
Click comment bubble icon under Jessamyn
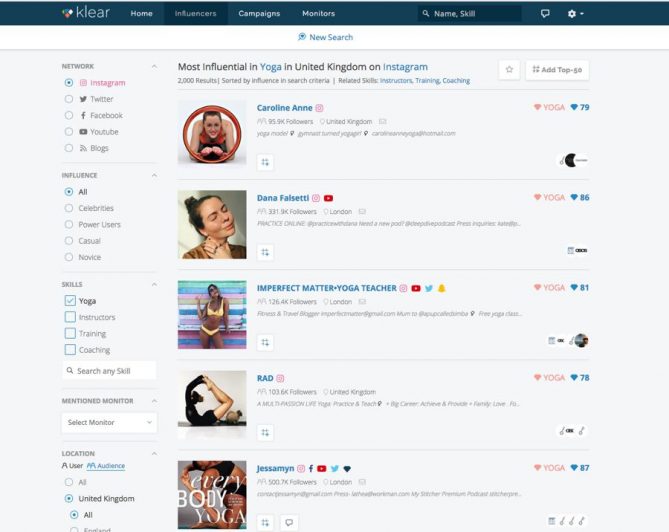tap(289, 523)
